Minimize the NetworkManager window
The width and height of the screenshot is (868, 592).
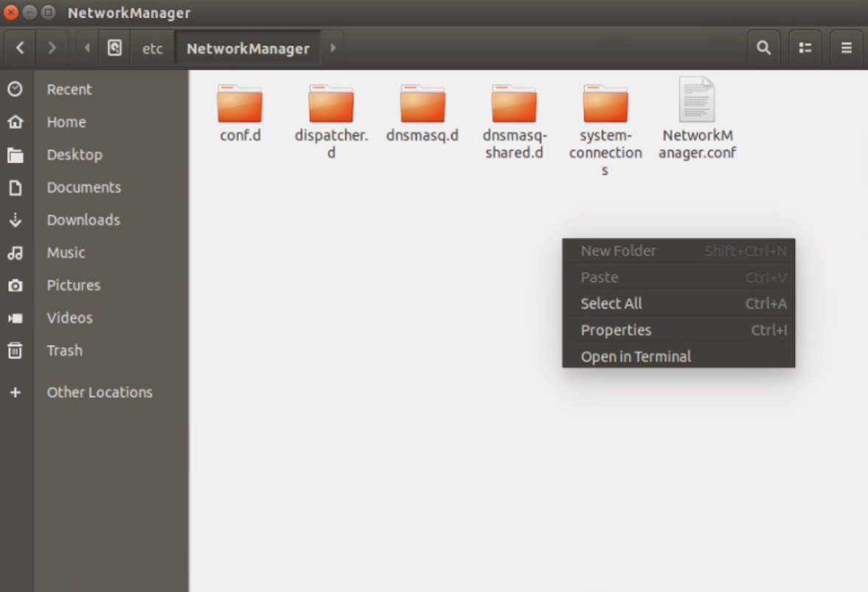click(30, 13)
